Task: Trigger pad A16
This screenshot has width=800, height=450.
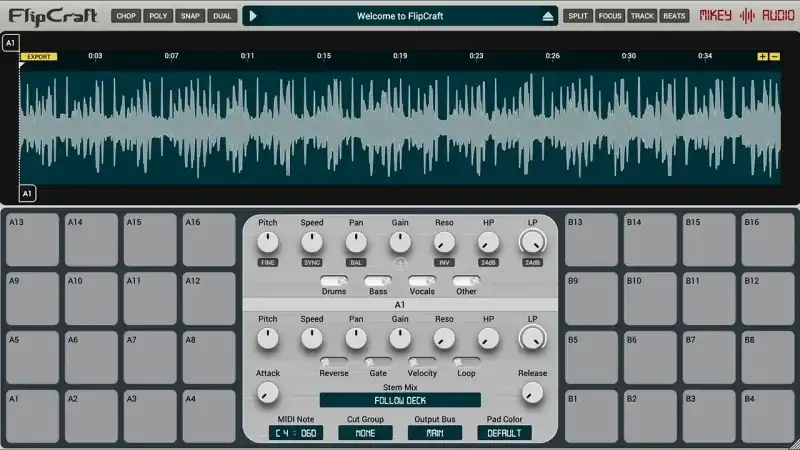Action: click(x=209, y=240)
